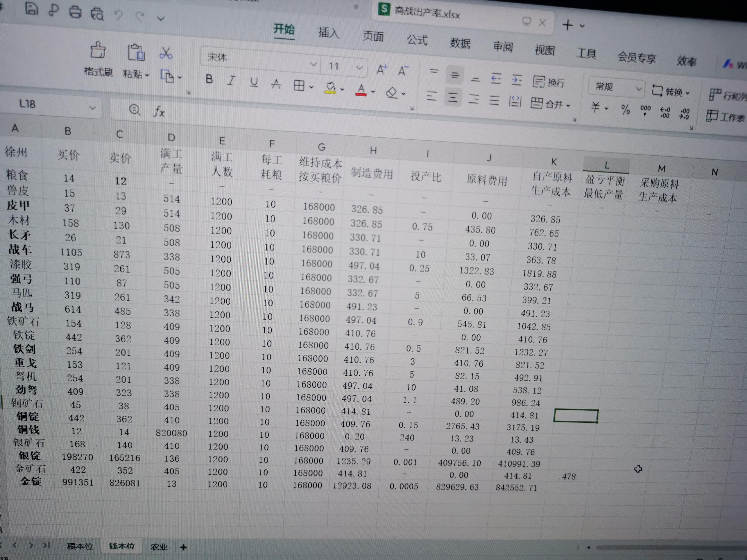Open the fill color dropdown arrow

tap(342, 89)
